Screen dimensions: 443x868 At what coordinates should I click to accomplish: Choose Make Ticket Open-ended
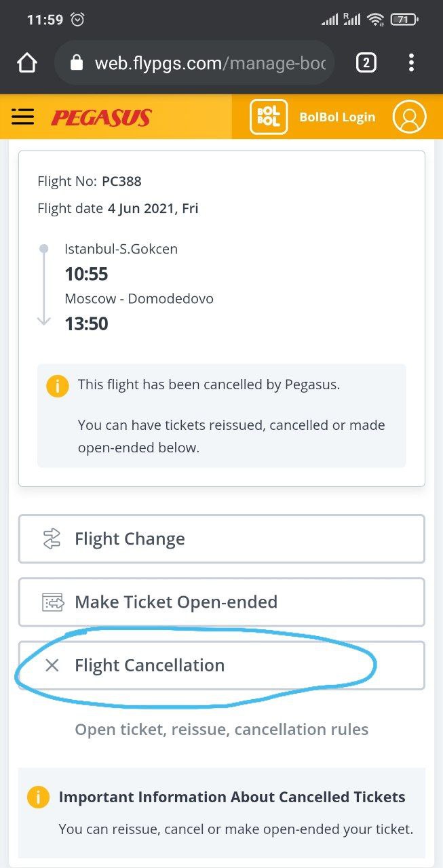pyautogui.click(x=222, y=602)
